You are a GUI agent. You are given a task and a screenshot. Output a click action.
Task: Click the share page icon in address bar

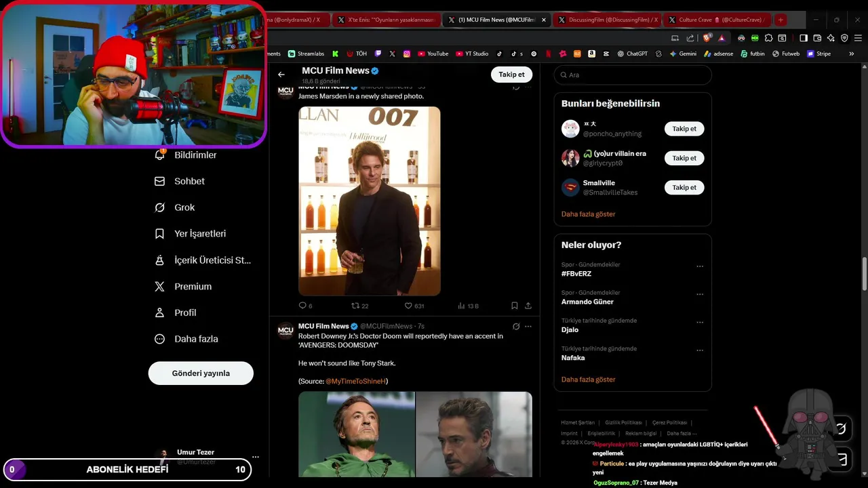point(690,38)
